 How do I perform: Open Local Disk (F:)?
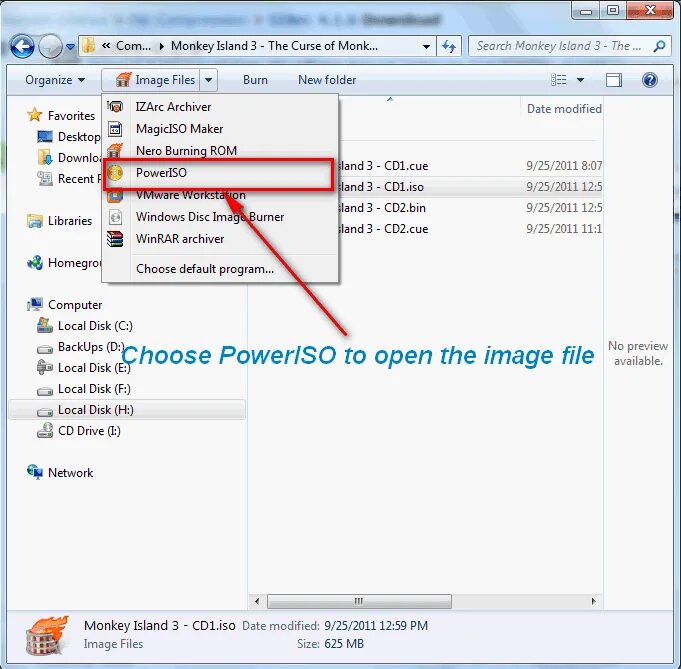(94, 389)
